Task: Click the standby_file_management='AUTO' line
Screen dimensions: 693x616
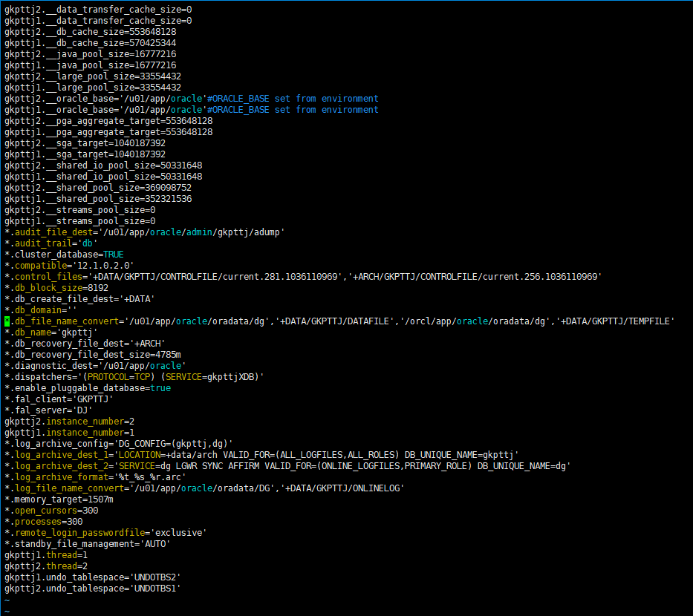Action: (x=87, y=544)
